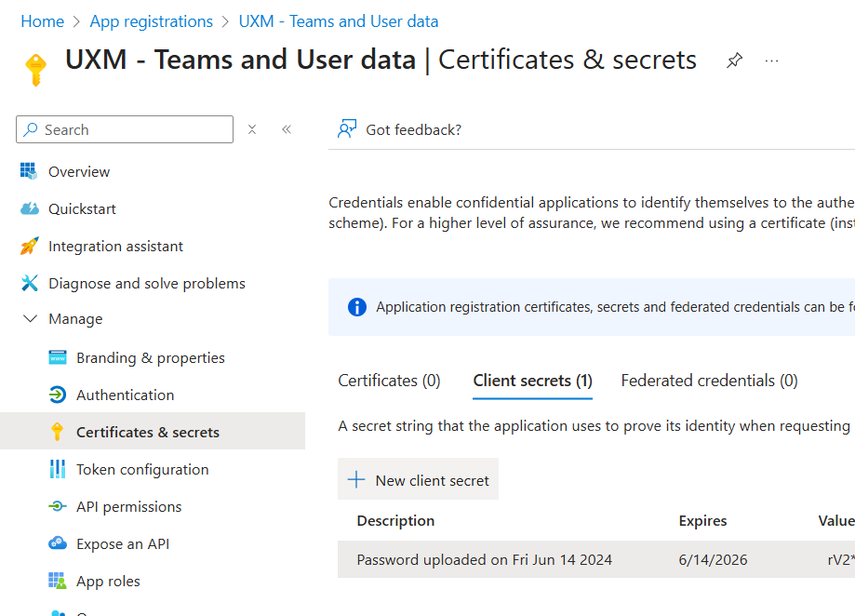Open Diagnose and solve problems
855x616 pixels.
pyautogui.click(x=146, y=283)
